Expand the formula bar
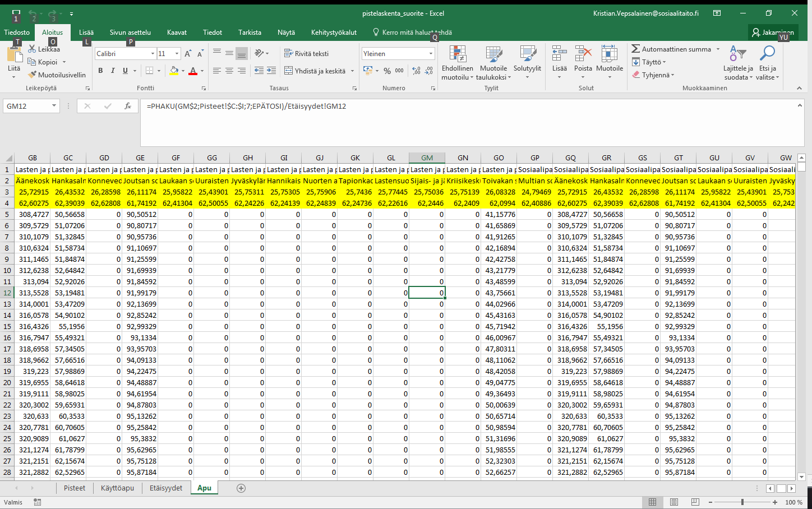The width and height of the screenshot is (812, 509). click(x=800, y=105)
